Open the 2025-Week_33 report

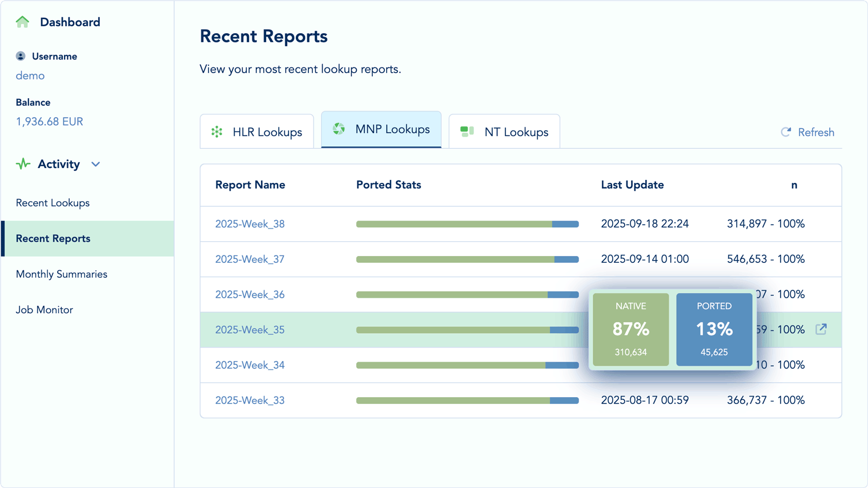click(x=250, y=400)
